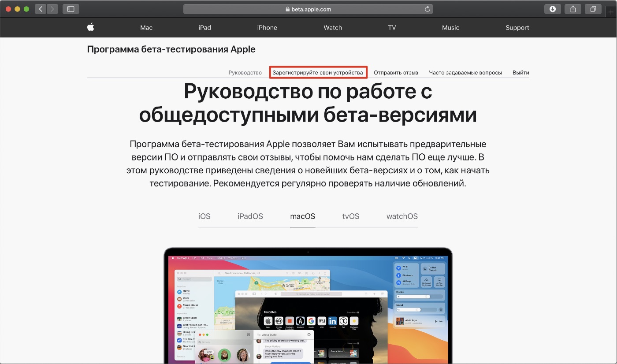This screenshot has width=617, height=364.
Task: Open a new tab with the plus button
Action: pos(610,13)
